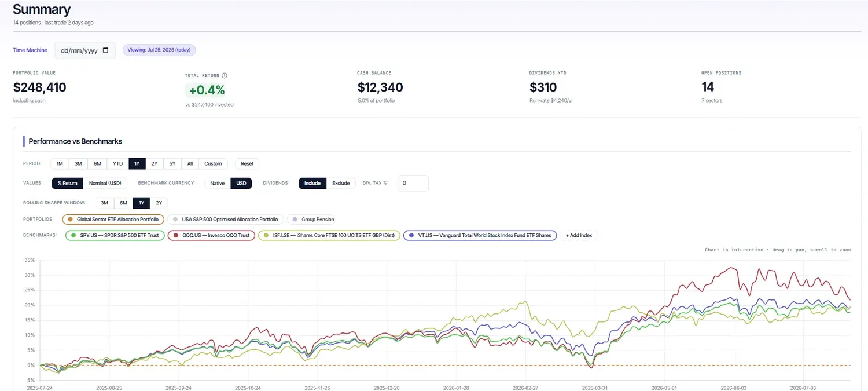Open the Time Machine date calendar picker icon
868x391 pixels.
(x=105, y=50)
